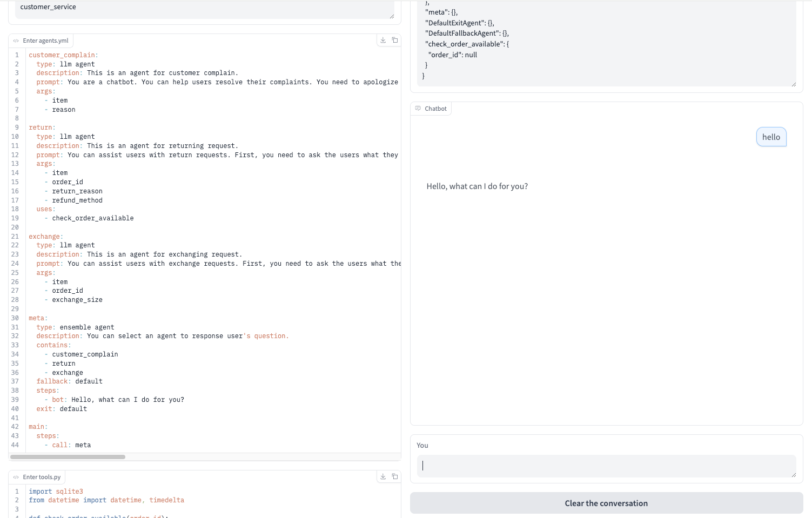Click the customer_service text field
This screenshot has width=812, height=518.
pos(204,9)
